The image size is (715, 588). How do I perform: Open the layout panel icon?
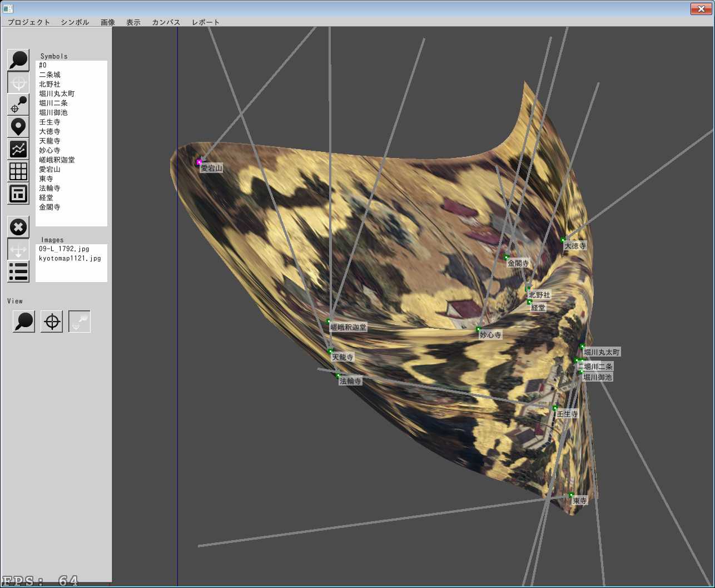point(18,194)
